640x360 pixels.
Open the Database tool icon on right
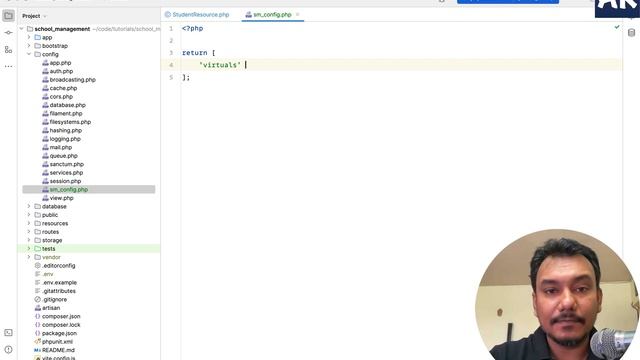pos(631,33)
